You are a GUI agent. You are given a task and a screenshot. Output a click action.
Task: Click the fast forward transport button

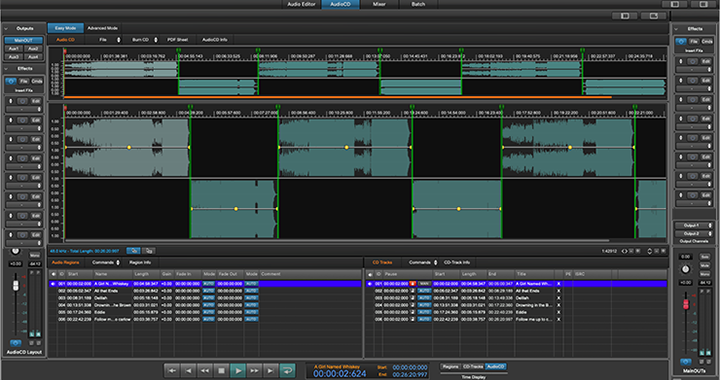click(254, 370)
